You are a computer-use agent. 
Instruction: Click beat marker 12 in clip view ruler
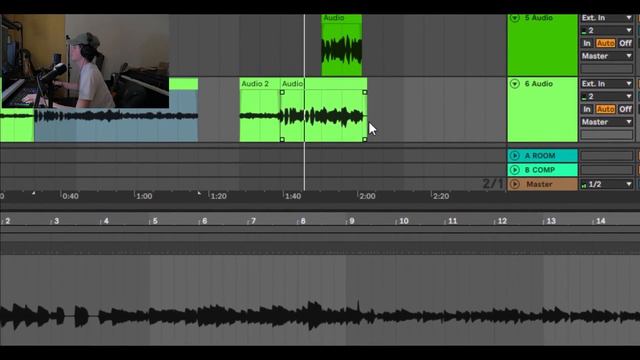click(x=502, y=221)
